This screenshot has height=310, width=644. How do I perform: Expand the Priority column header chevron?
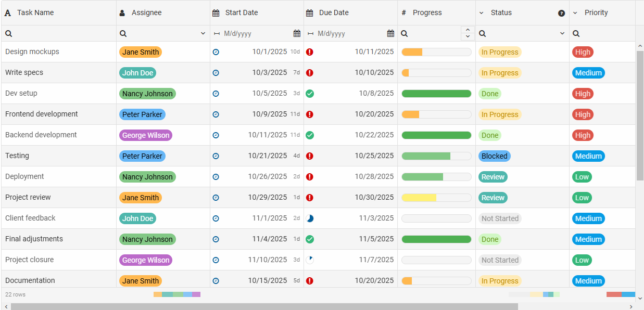pyautogui.click(x=575, y=13)
